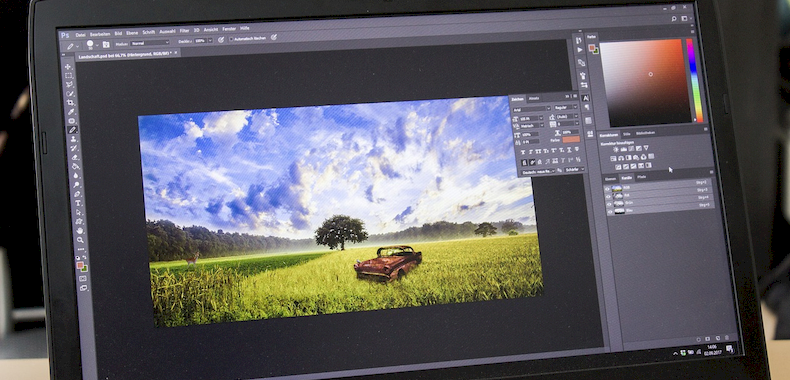790x380 pixels.
Task: Select the Brush tool in the toolbox
Action: (x=73, y=130)
